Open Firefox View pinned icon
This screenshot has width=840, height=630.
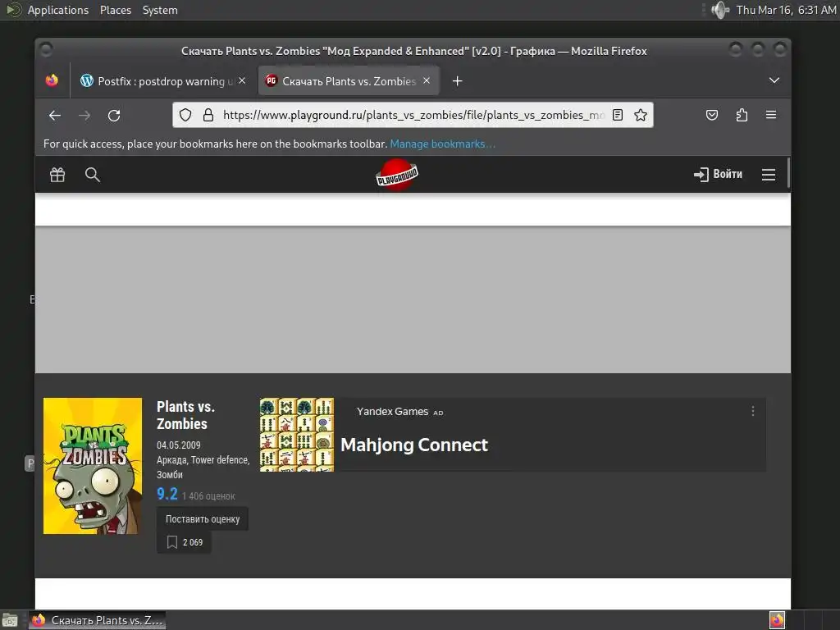pyautogui.click(x=52, y=81)
